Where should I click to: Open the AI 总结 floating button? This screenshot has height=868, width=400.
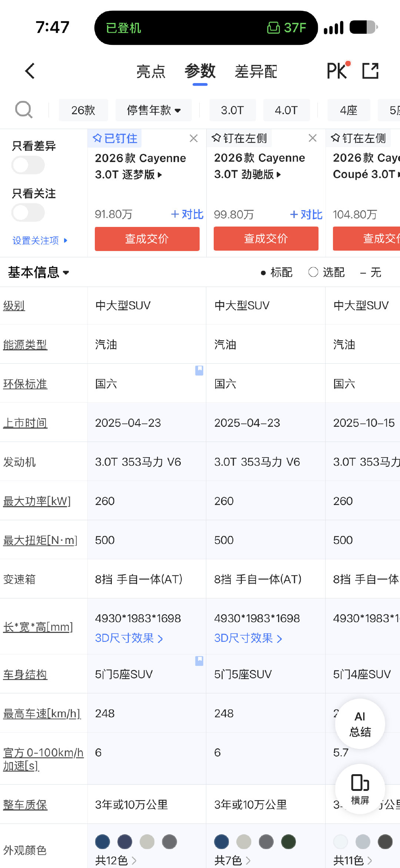click(360, 724)
